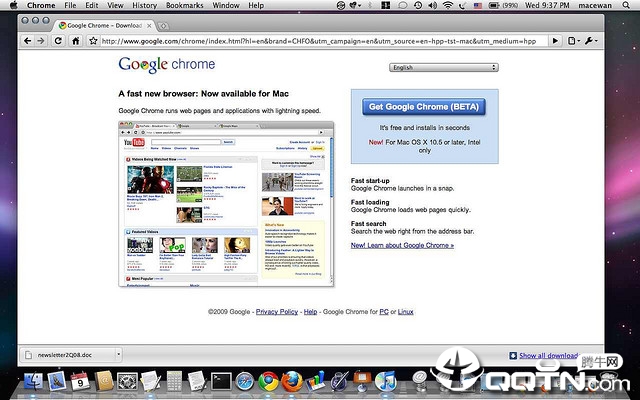
Task: Open the Help link in footer
Action: (x=310, y=312)
